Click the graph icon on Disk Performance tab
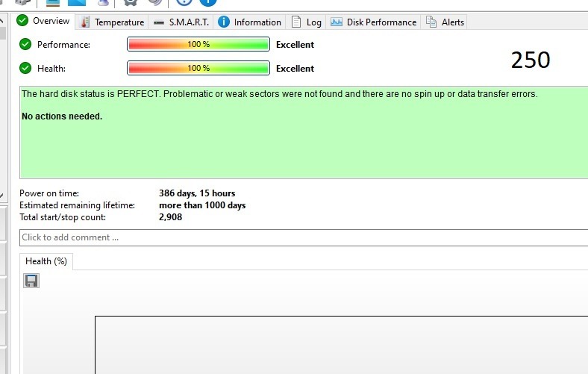This screenshot has width=588, height=374. click(x=337, y=22)
